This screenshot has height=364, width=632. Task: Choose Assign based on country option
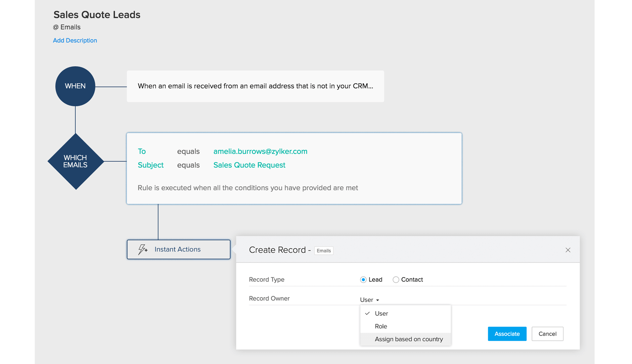pos(409,339)
